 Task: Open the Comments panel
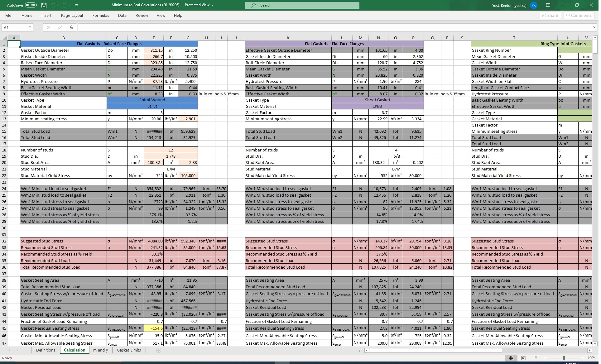click(579, 15)
